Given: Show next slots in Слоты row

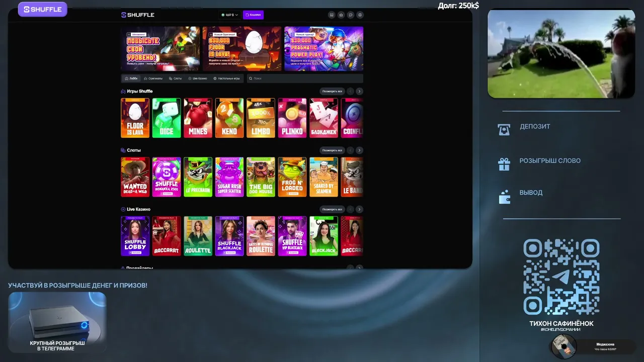Looking at the screenshot, I should coord(359,150).
